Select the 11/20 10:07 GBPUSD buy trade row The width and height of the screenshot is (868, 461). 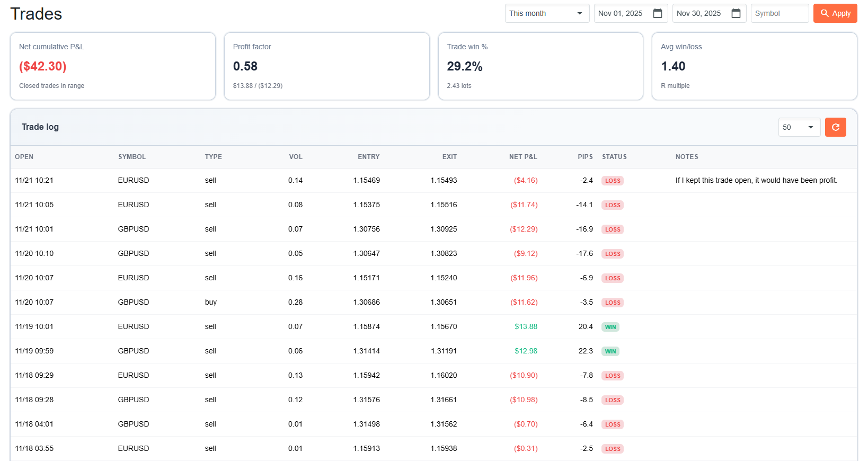coord(212,303)
